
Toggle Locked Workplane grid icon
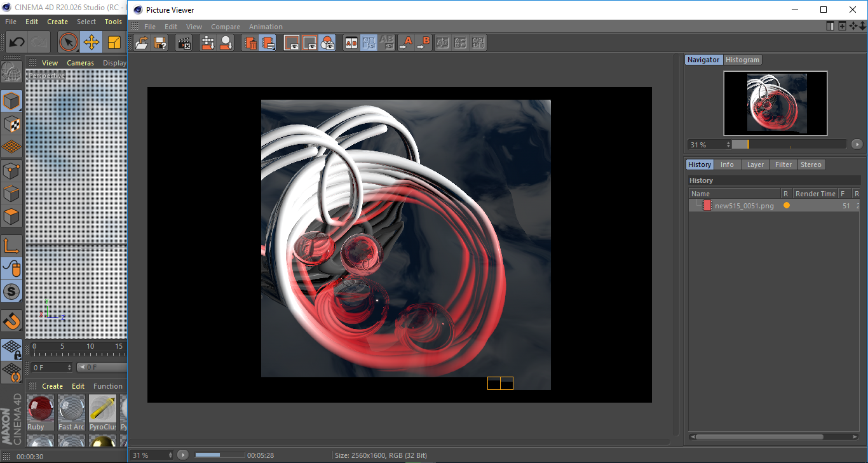coord(11,349)
